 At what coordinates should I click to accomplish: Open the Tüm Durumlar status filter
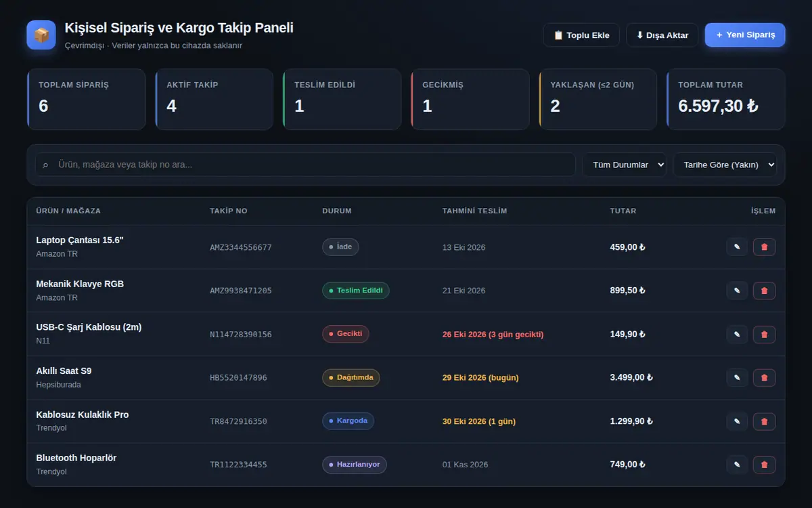(625, 165)
